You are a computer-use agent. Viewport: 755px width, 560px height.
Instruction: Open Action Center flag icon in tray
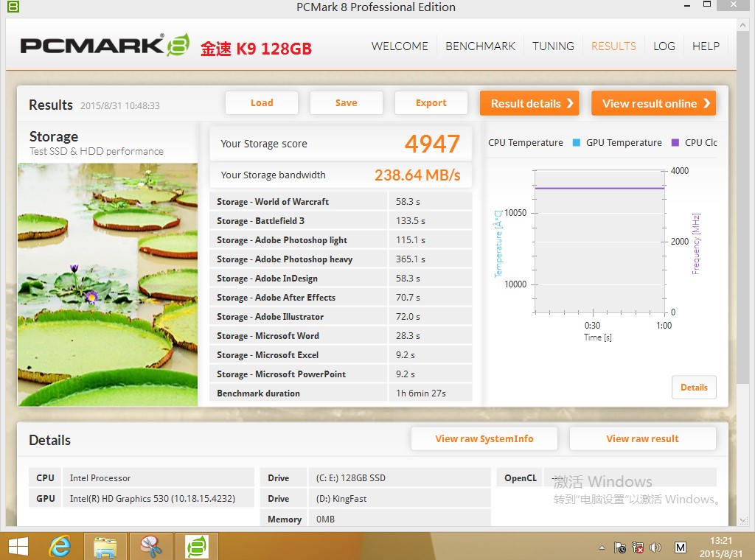619,547
